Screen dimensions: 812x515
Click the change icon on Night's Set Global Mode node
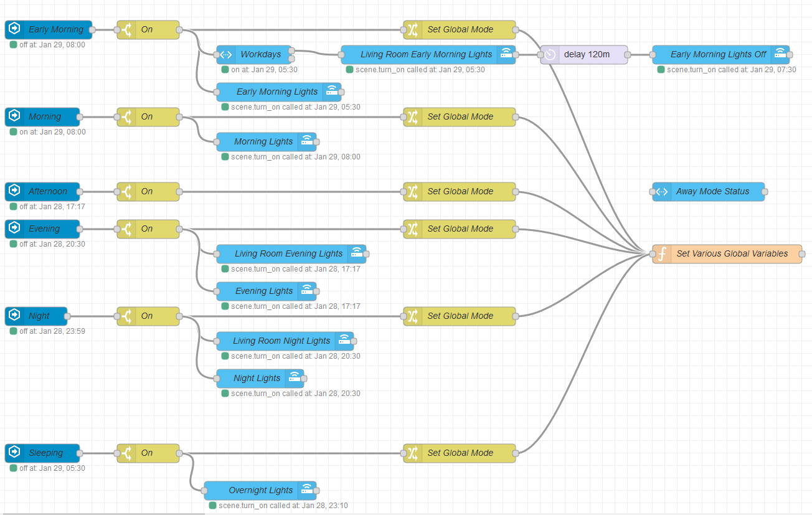point(413,316)
